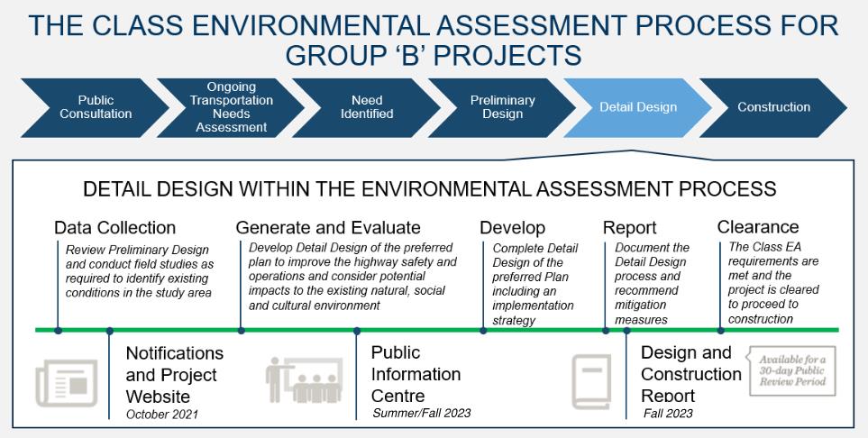Image resolution: width=868 pixels, height=438 pixels.
Task: Click the October 2021 date
Action: pos(161,415)
